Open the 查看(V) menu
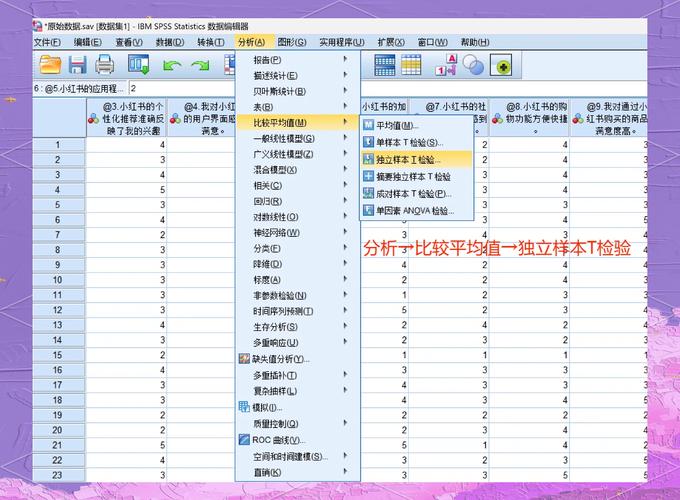Screen dimensions: 680x500 click(129, 42)
